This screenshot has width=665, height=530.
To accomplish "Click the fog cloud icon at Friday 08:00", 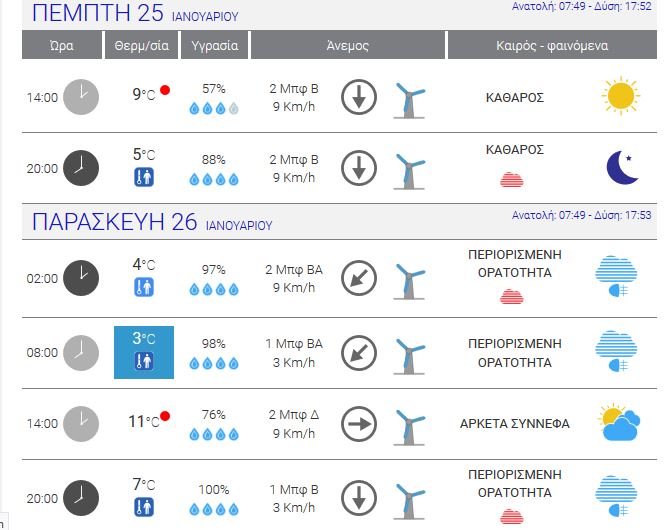I will click(x=616, y=351).
